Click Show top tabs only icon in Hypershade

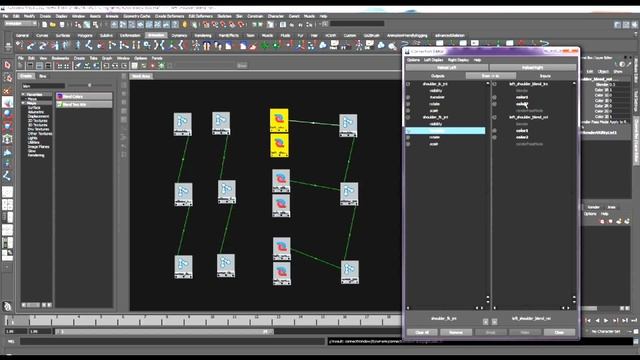coord(30,65)
